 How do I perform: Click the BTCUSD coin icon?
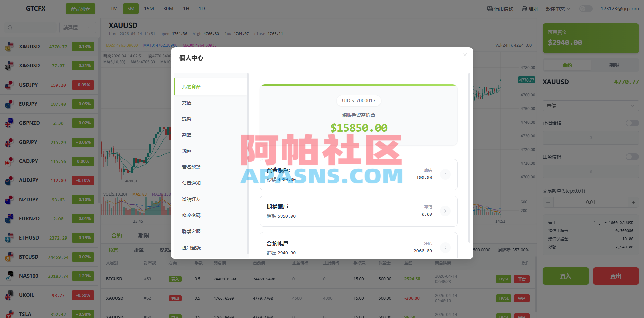9,257
